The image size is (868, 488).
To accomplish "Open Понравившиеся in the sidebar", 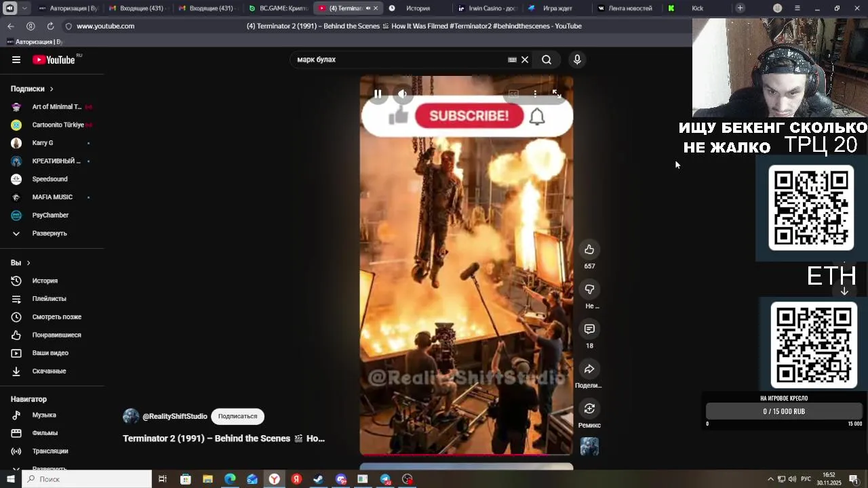I will [52, 335].
